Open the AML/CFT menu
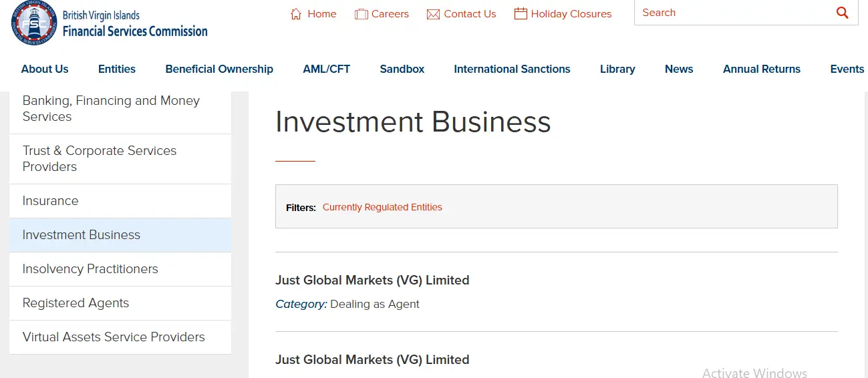 click(x=326, y=69)
